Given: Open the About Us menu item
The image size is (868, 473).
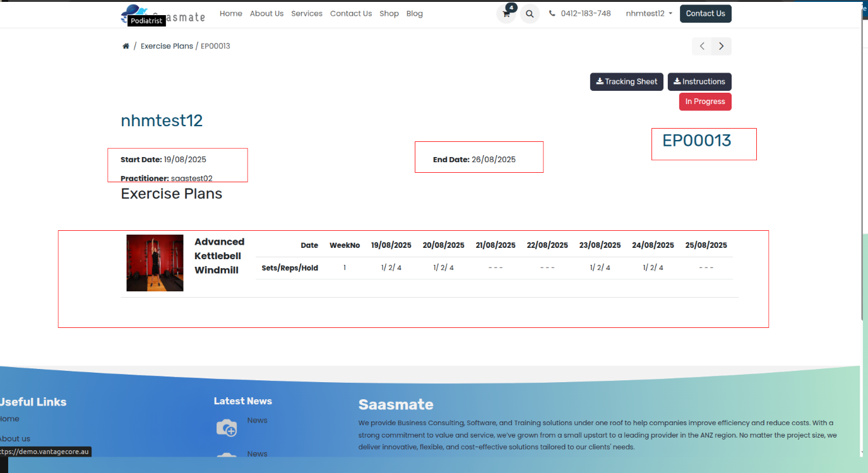Looking at the screenshot, I should pos(266,13).
